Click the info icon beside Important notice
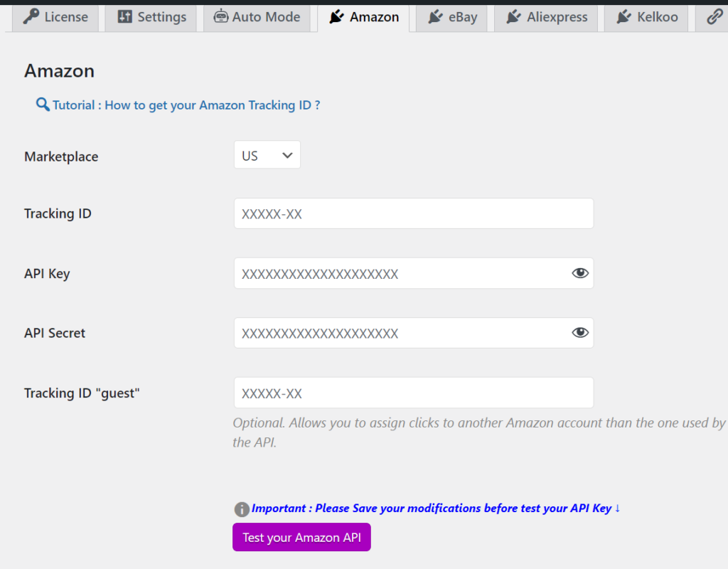This screenshot has width=728, height=569. click(242, 509)
